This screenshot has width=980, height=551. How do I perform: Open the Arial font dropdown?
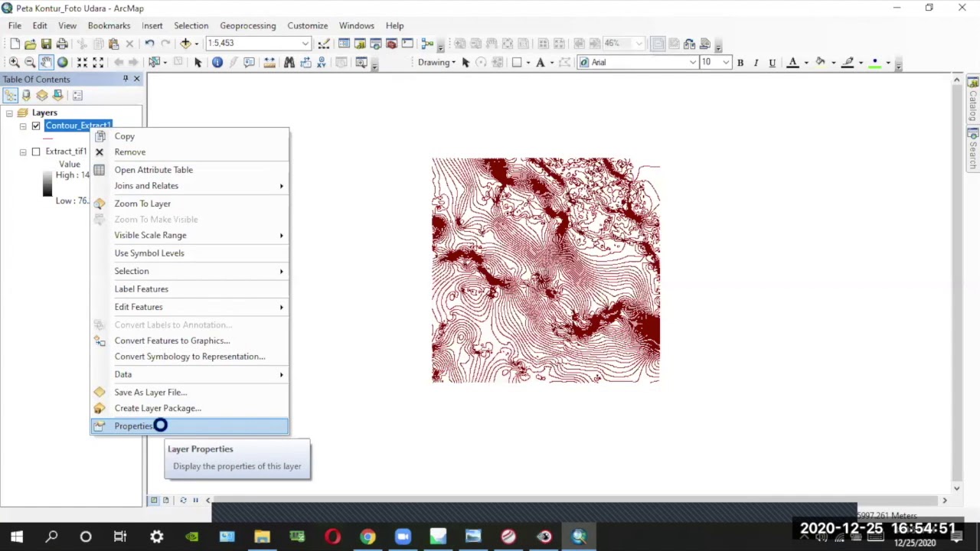[693, 62]
